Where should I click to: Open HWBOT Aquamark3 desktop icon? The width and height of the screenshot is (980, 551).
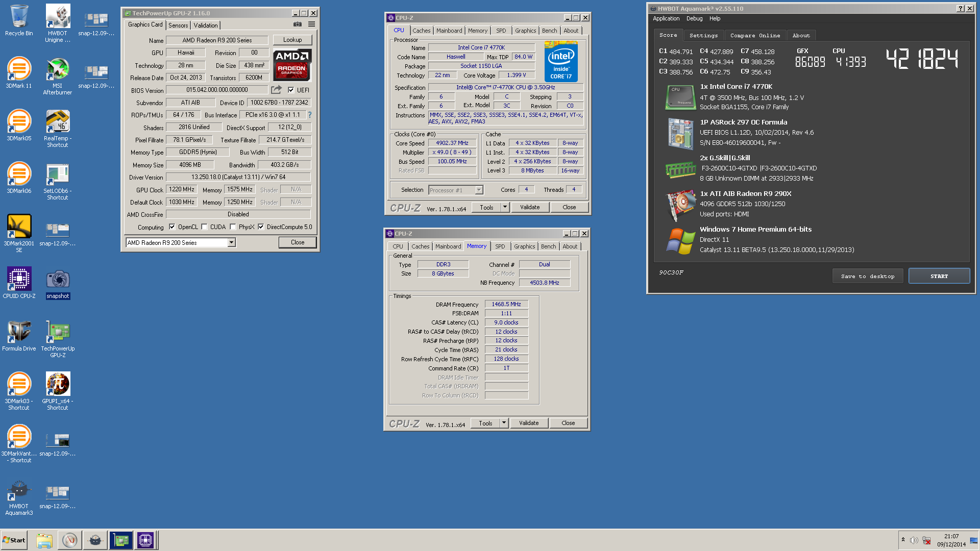[19, 497]
